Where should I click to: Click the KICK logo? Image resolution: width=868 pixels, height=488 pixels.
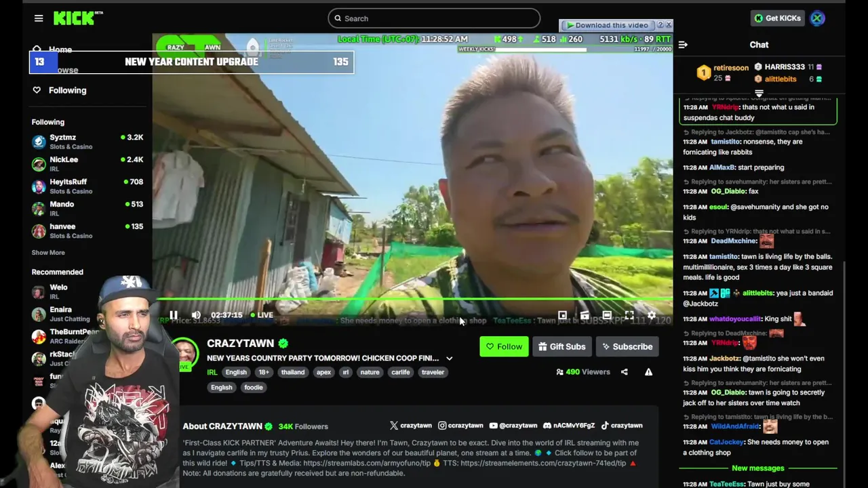click(x=78, y=18)
